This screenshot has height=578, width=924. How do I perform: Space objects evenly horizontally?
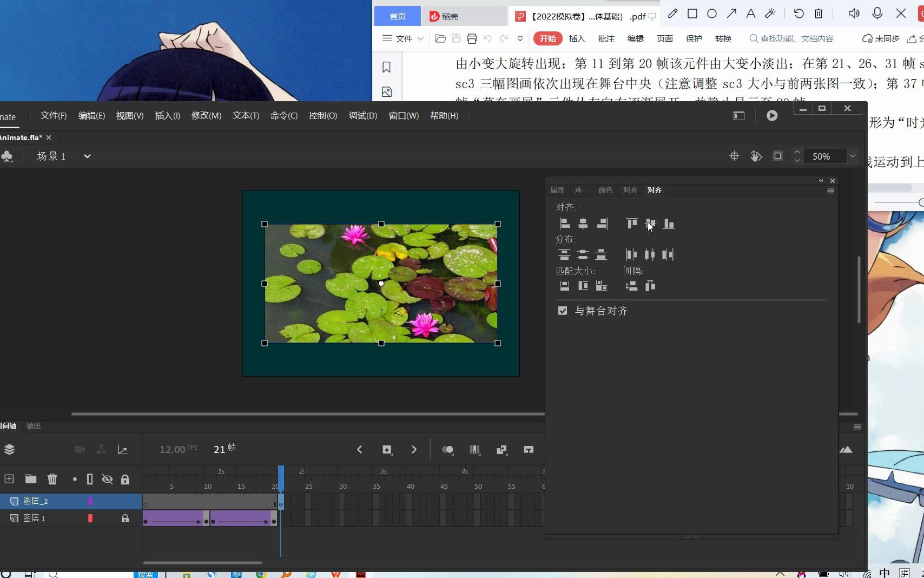(650, 286)
